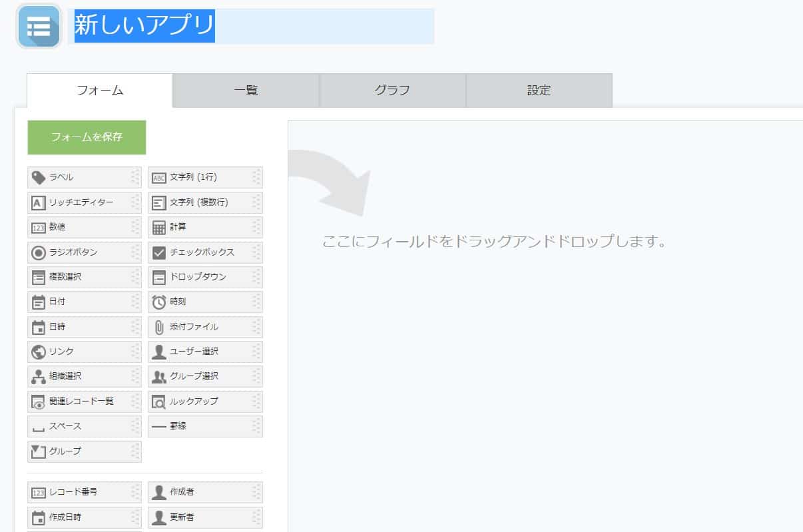Click the ルックアップ magnifier icon
The width and height of the screenshot is (803, 532).
click(159, 401)
